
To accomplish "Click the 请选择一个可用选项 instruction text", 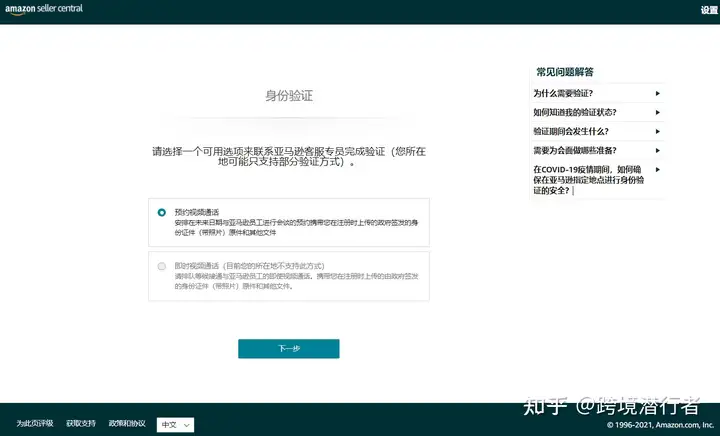I will click(x=289, y=157).
